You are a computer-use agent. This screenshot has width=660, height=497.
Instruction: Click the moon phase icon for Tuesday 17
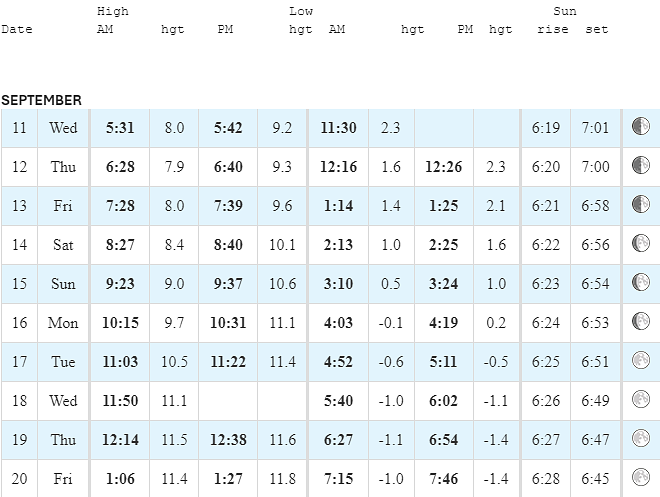click(641, 360)
